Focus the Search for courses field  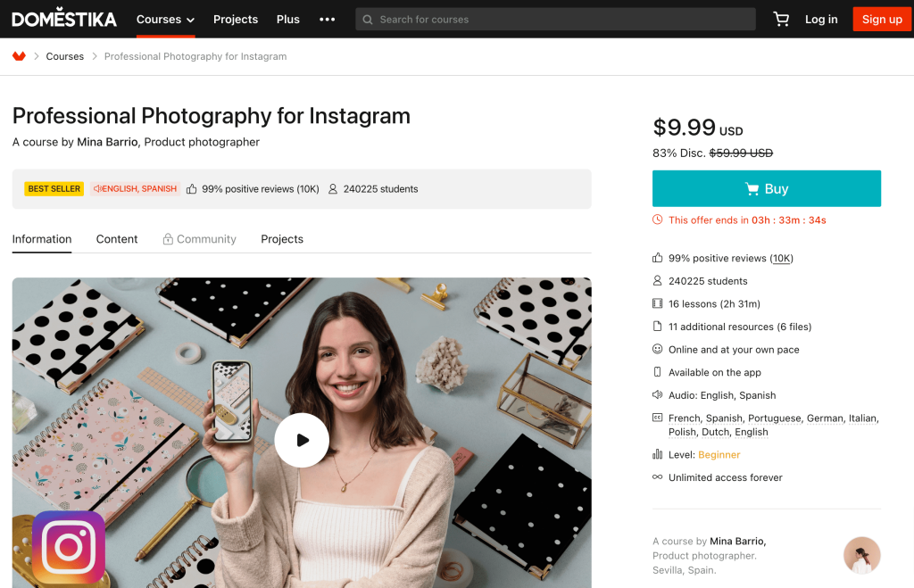point(555,20)
